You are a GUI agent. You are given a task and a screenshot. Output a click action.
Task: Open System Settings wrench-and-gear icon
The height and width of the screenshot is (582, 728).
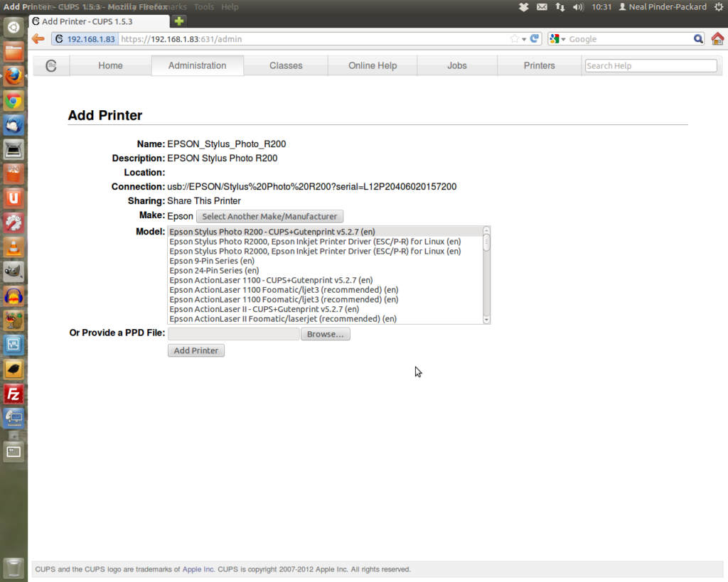(14, 223)
